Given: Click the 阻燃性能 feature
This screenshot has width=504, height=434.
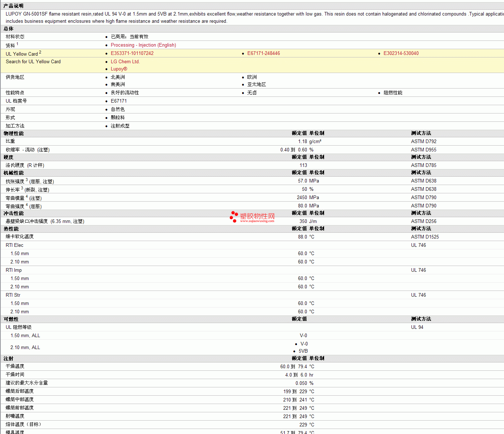Looking at the screenshot, I should click(x=393, y=93).
